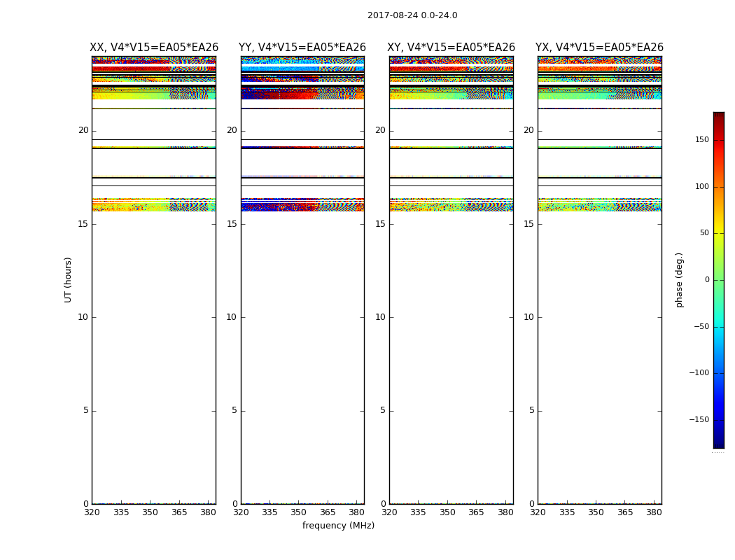Click the colorbar tick label '150'
735x560 pixels.
[701, 140]
